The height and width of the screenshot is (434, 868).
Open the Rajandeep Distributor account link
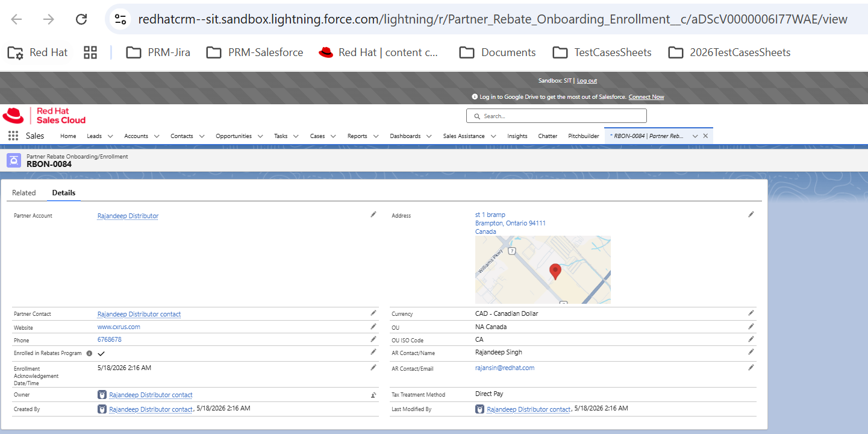coord(128,216)
